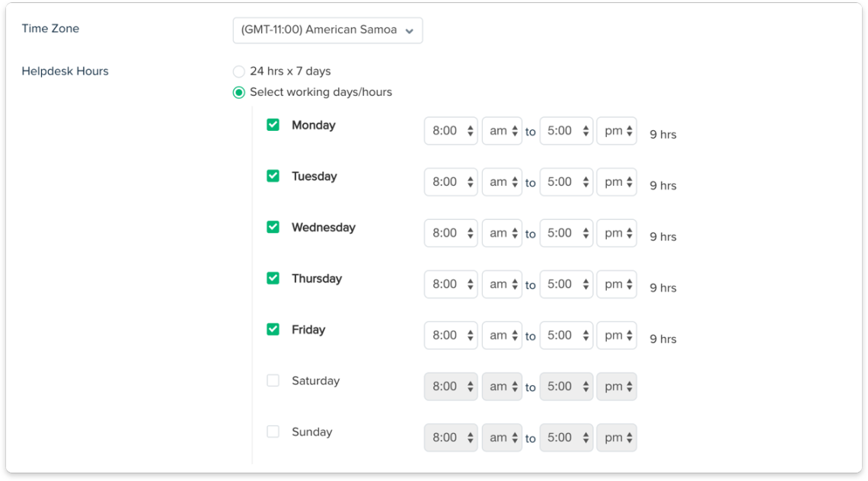Screen dimensions: 868x481
Task: Open Thursday's end am/pm selector
Action: pyautogui.click(x=617, y=284)
